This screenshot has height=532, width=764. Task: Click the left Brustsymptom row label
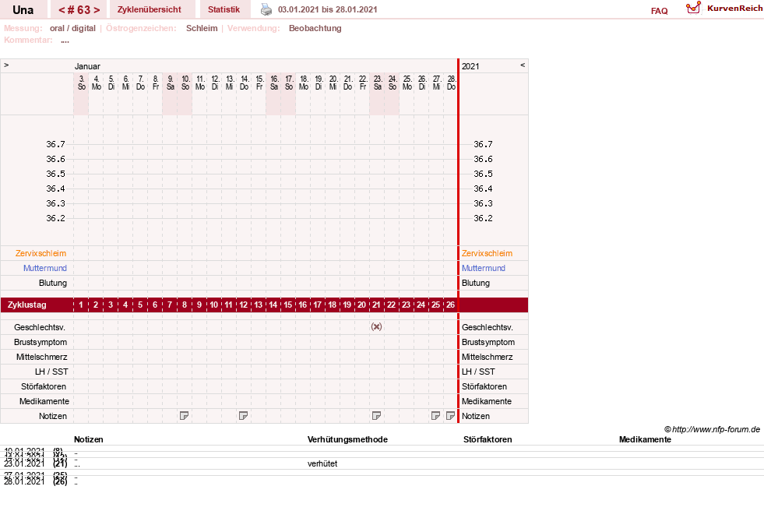click(40, 342)
